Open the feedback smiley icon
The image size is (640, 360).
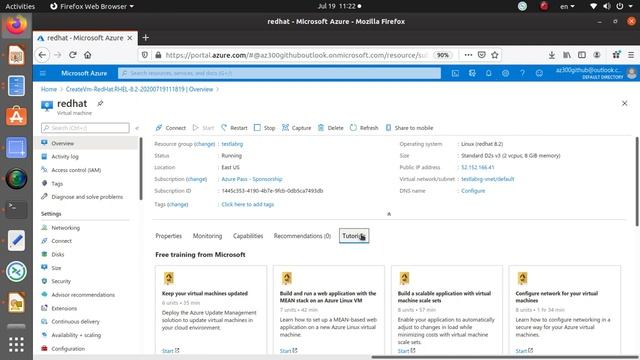coord(539,73)
